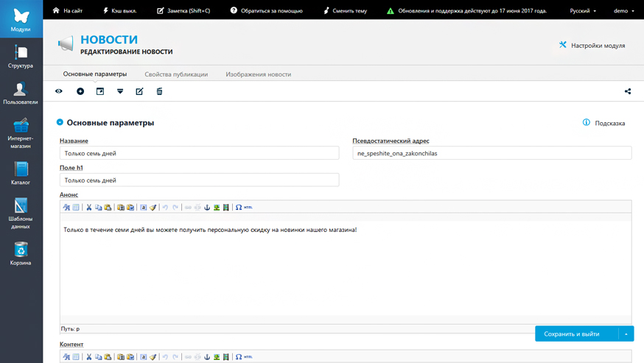Click На сайт in top bar
Image resolution: width=644 pixels, height=363 pixels.
[68, 10]
